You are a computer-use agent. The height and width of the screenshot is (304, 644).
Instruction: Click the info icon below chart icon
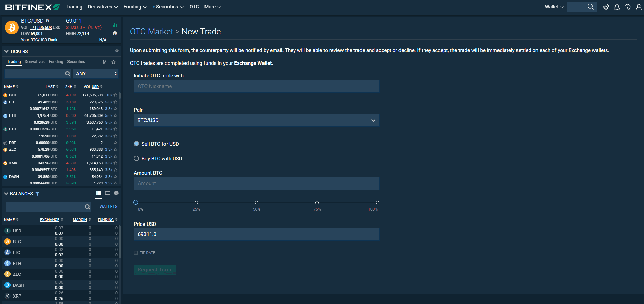click(115, 33)
